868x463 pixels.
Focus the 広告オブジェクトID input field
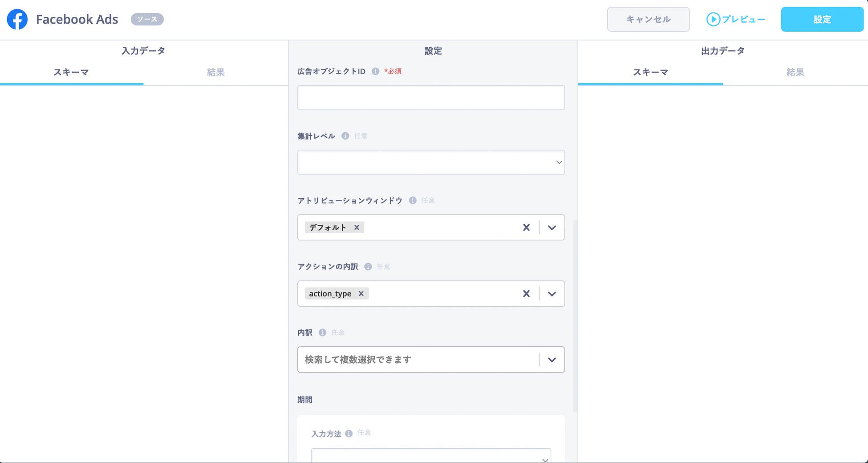coord(431,97)
